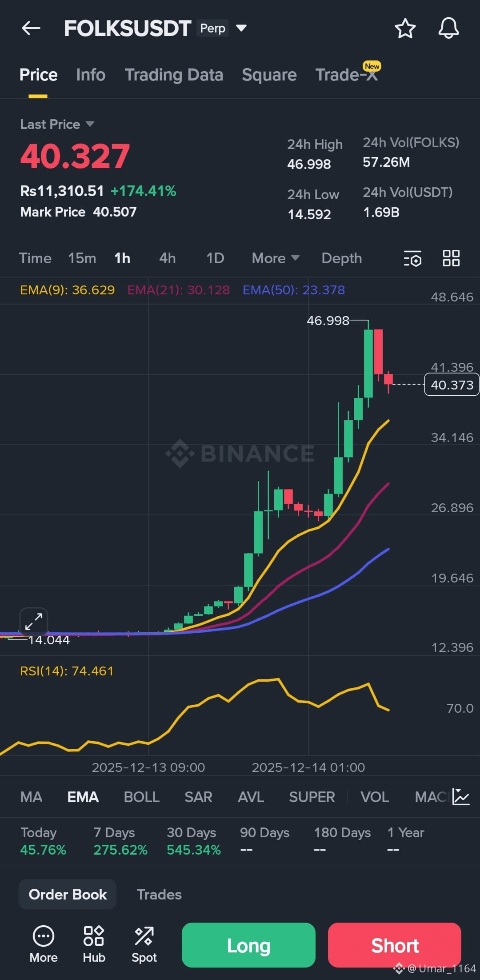
Task: Expand the FOLKSUSDT Perp pair dropdown
Action: coord(241,28)
